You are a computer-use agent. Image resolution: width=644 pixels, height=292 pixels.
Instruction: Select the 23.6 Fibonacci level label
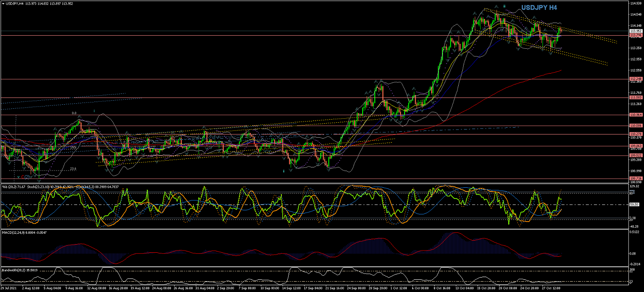[x=73, y=169]
